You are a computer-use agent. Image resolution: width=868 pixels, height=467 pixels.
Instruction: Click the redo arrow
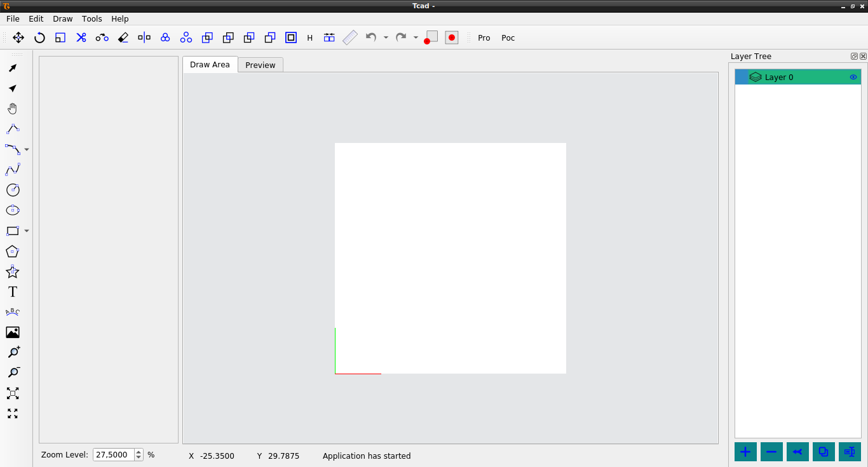coord(401,37)
